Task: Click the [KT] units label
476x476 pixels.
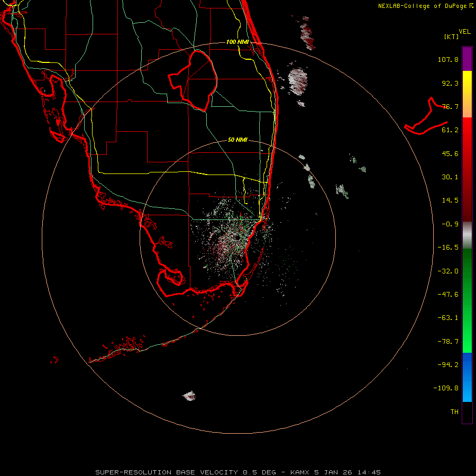Action: click(x=452, y=36)
